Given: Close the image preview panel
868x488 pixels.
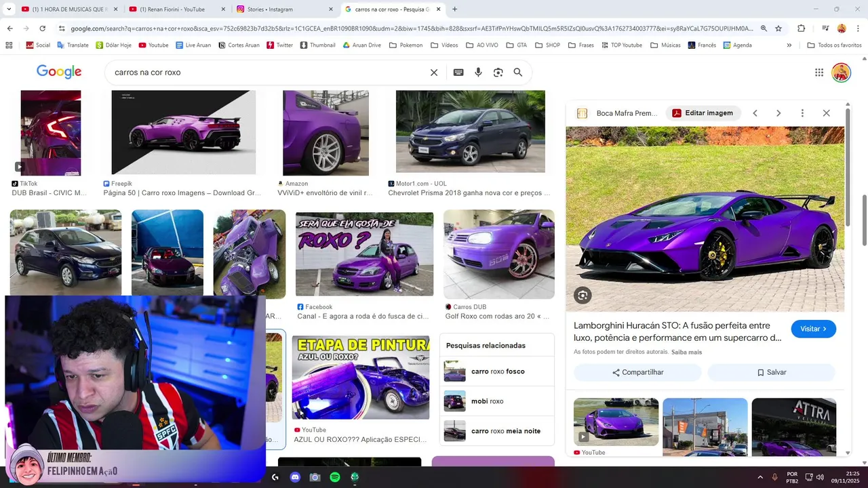Looking at the screenshot, I should 826,113.
